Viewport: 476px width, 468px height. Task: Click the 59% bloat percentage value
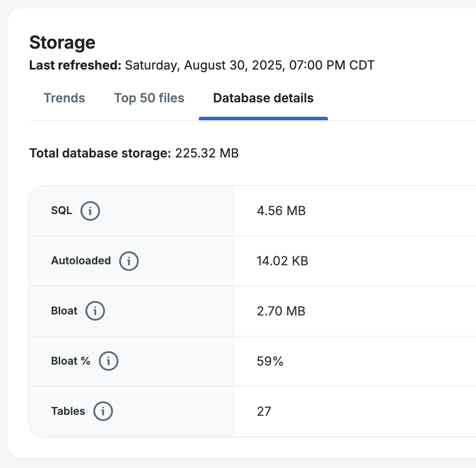(x=270, y=361)
